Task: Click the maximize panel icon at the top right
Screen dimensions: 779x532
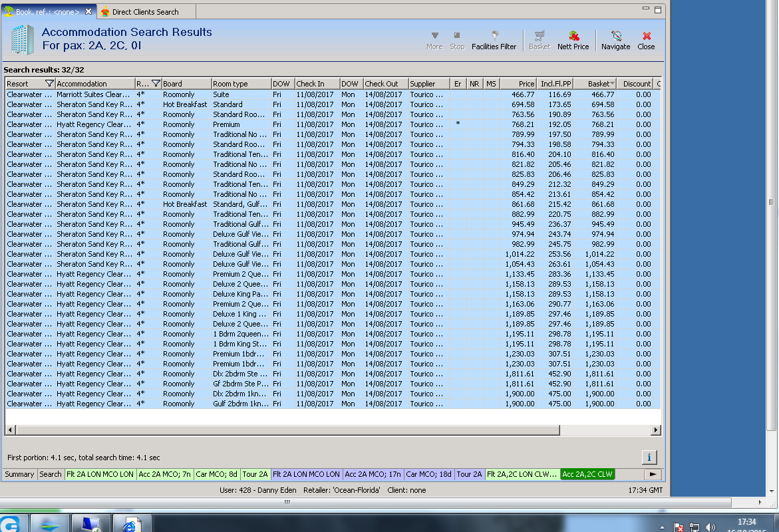Action: tap(658, 10)
